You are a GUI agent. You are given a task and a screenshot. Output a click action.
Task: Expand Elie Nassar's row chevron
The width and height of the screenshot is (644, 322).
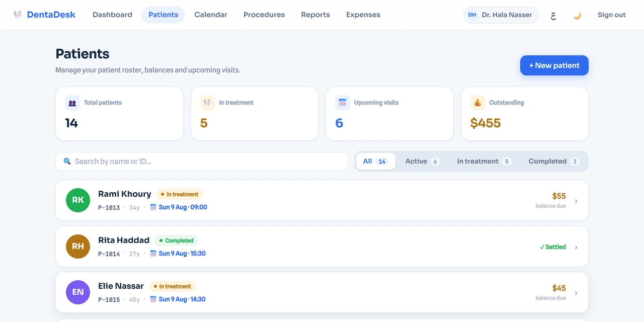coord(576,293)
